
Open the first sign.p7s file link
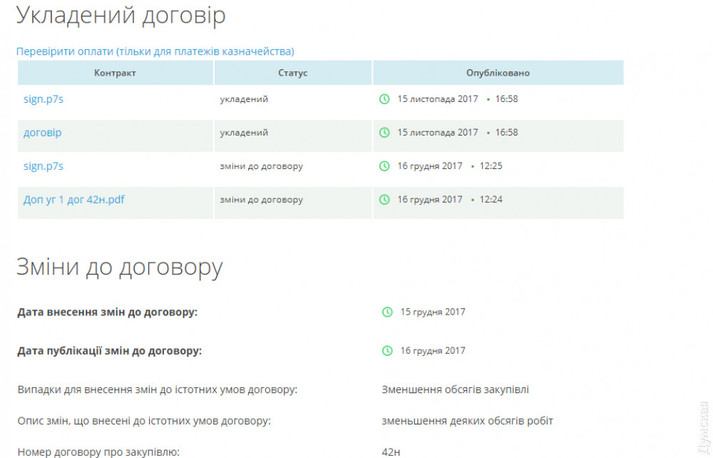[x=43, y=99]
